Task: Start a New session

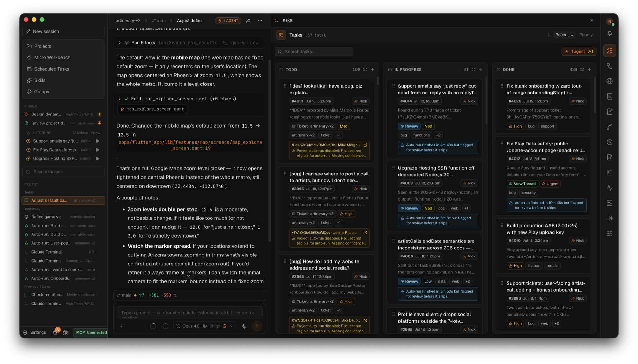Action: (x=63, y=31)
